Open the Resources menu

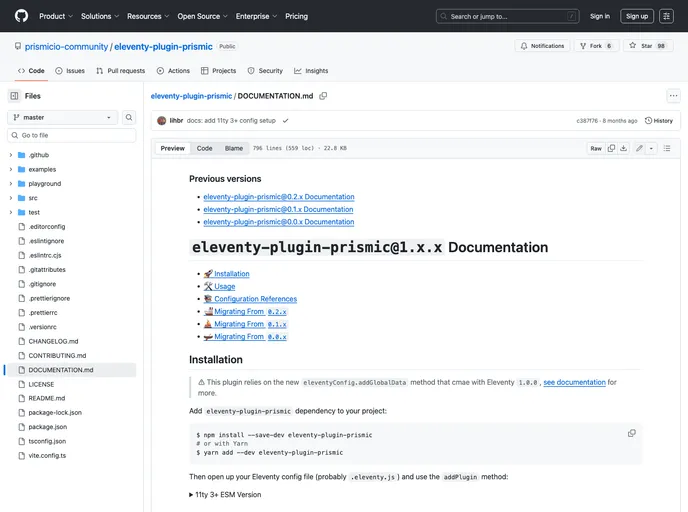148,16
